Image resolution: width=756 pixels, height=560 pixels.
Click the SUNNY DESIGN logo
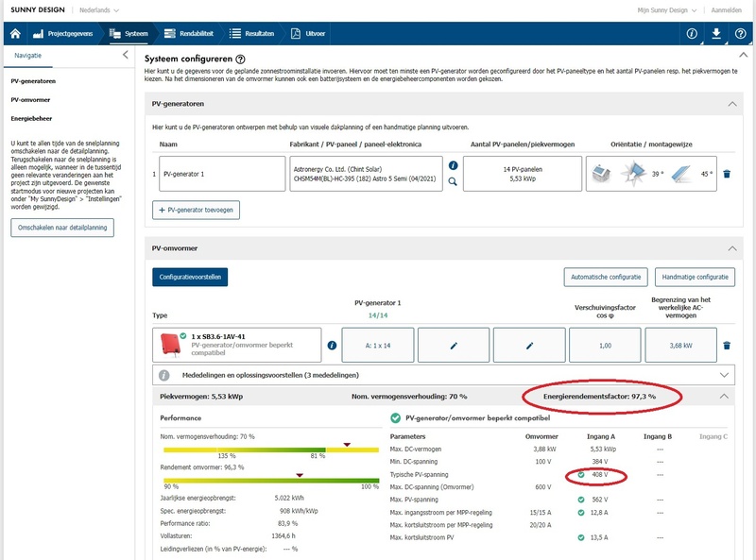tap(38, 9)
